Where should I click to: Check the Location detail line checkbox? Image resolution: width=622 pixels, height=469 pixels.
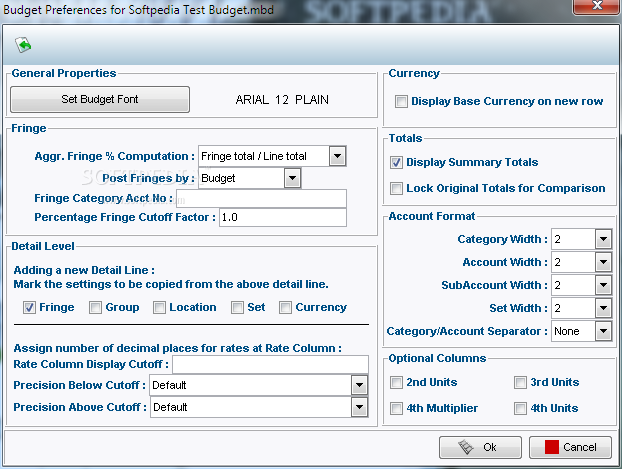[159, 308]
